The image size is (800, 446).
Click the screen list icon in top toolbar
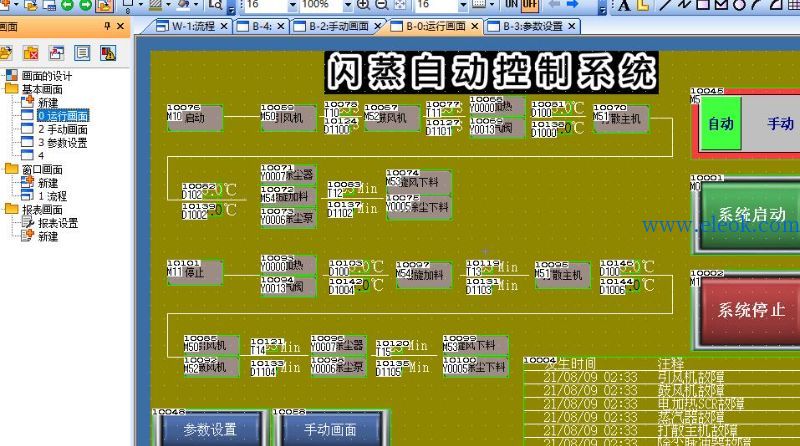tap(49, 5)
